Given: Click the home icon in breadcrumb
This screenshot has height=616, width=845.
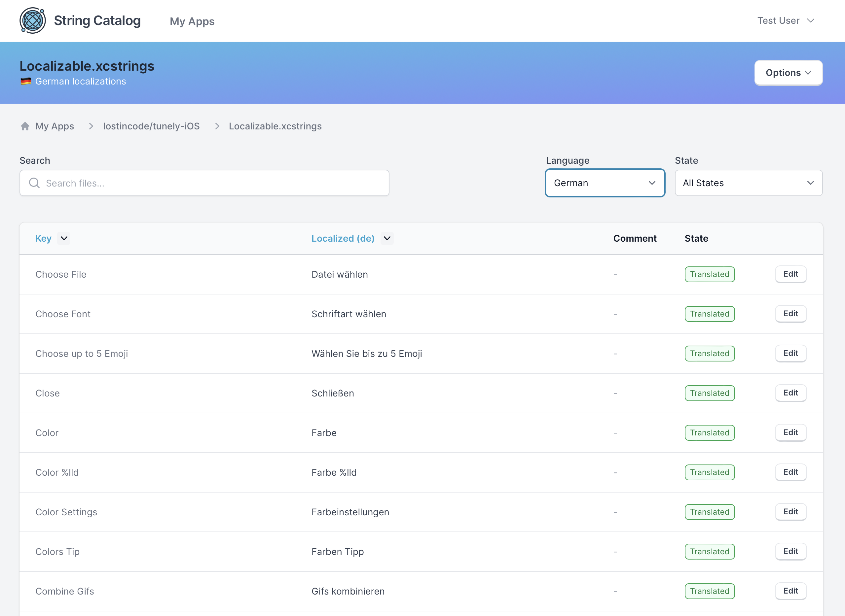Looking at the screenshot, I should pyautogui.click(x=25, y=126).
